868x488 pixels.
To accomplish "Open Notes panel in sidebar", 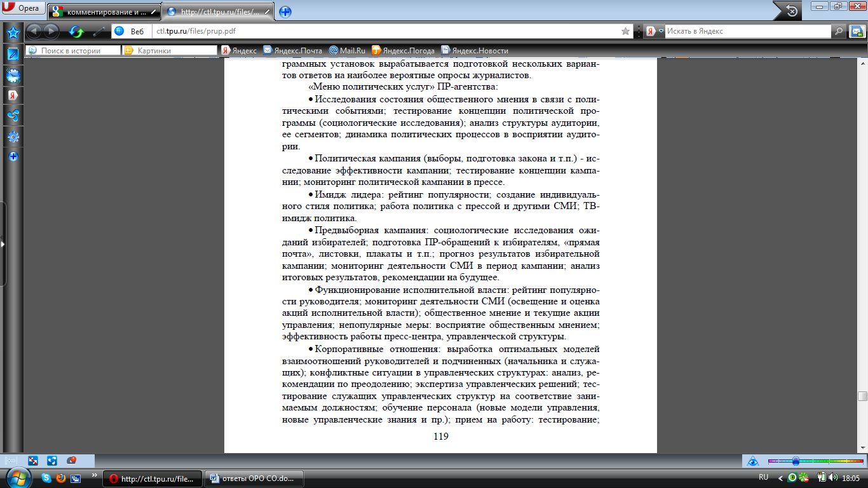I will point(13,54).
